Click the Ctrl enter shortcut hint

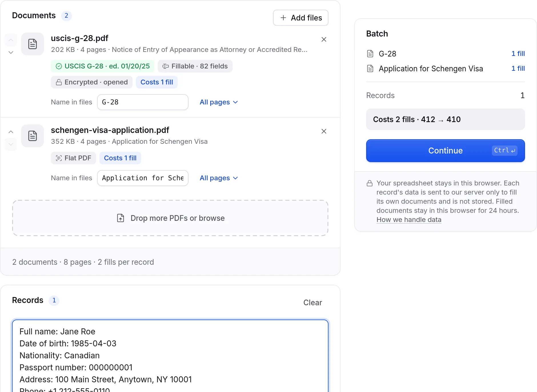tap(504, 150)
